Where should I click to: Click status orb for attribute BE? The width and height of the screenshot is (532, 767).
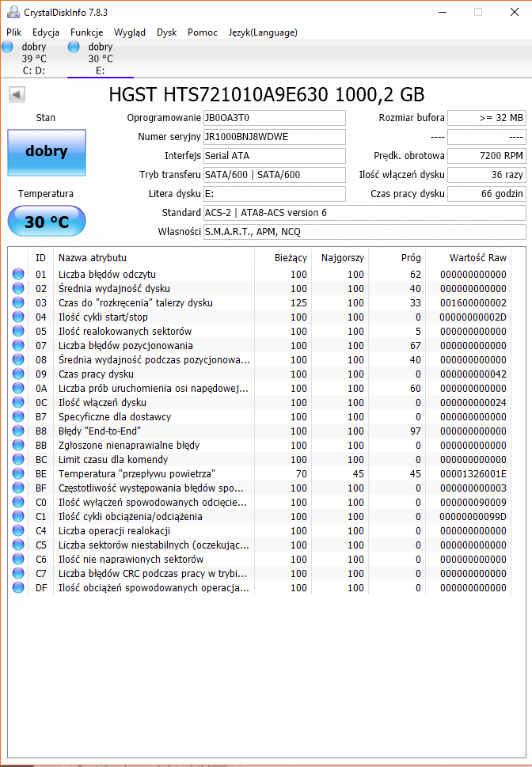(18, 473)
